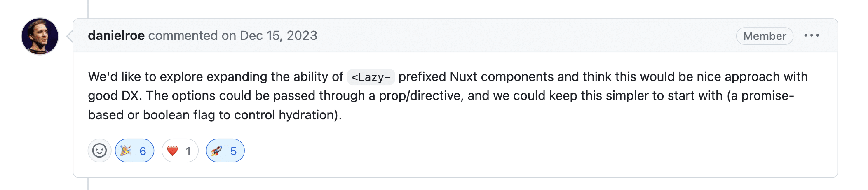Toggle the rocket reaction pill

click(225, 151)
